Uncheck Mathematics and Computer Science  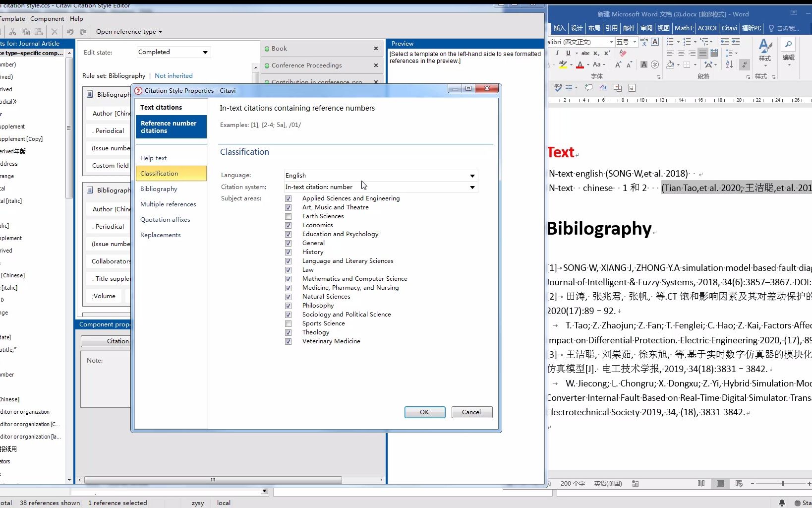(x=288, y=279)
